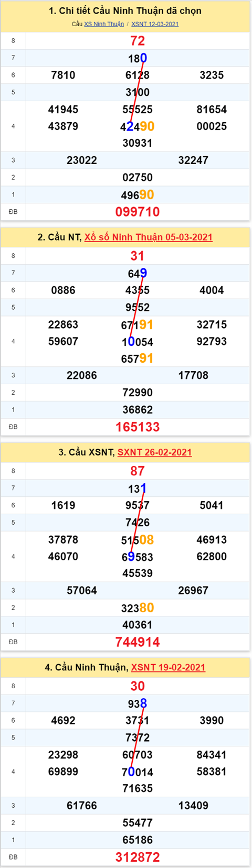
Task: Click the number 57064
Action: [82, 591]
